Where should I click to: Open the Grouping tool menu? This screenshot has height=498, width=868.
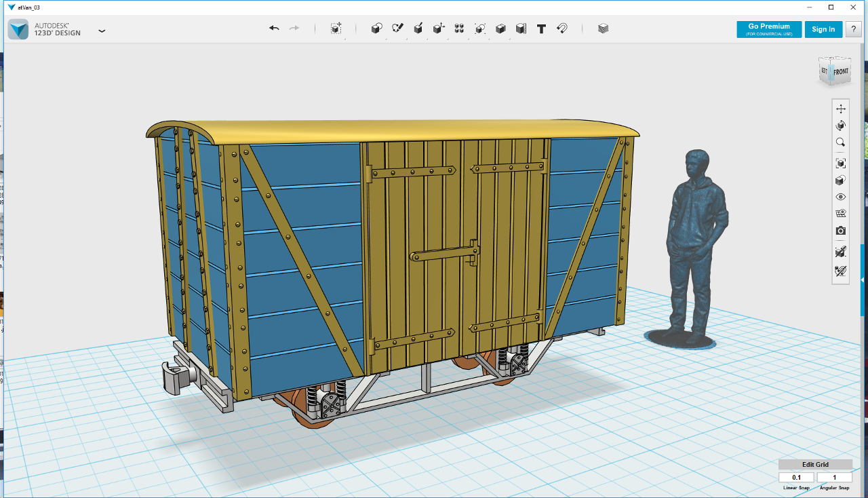(x=480, y=28)
